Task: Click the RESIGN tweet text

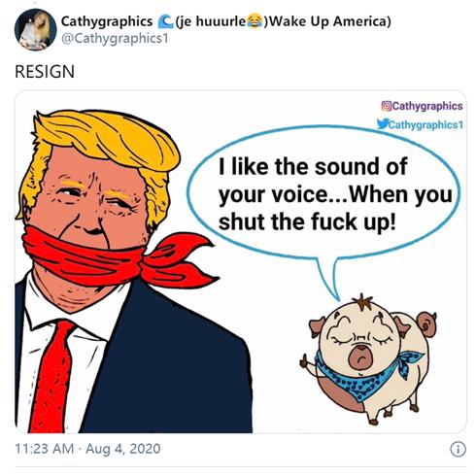Action: click(x=45, y=72)
